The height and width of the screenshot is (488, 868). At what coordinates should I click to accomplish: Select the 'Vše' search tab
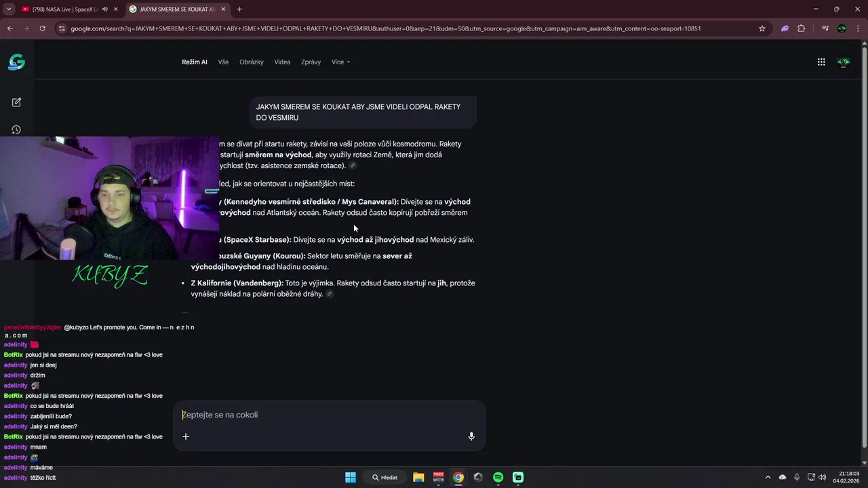click(223, 62)
